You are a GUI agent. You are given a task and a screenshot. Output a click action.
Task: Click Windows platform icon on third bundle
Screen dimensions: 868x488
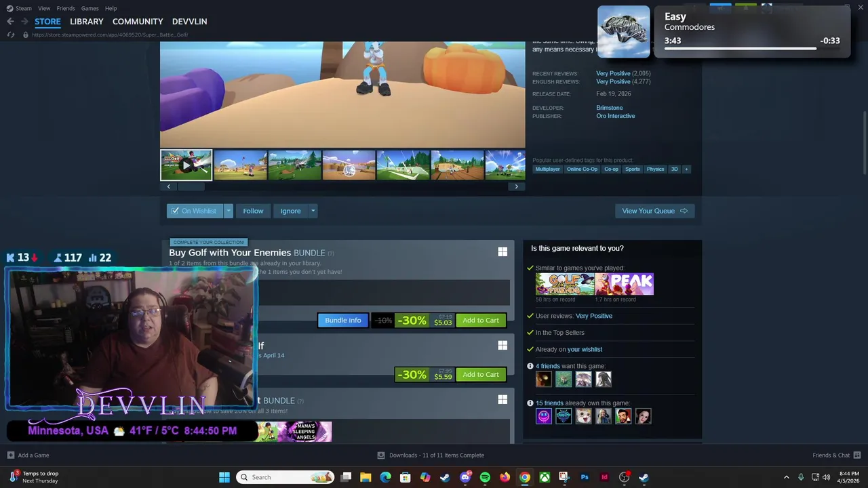(502, 400)
